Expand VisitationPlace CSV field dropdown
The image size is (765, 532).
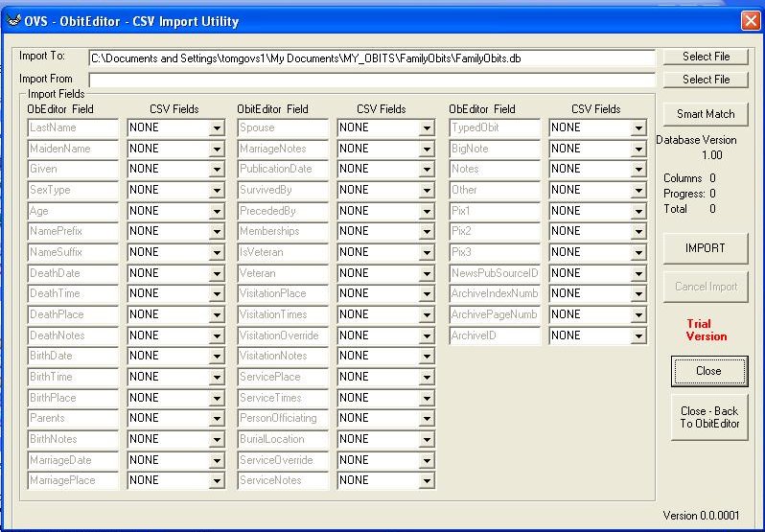[x=427, y=294]
